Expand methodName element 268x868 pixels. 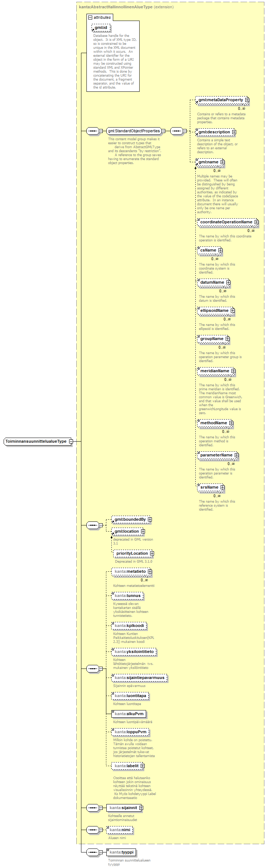[x=231, y=423]
